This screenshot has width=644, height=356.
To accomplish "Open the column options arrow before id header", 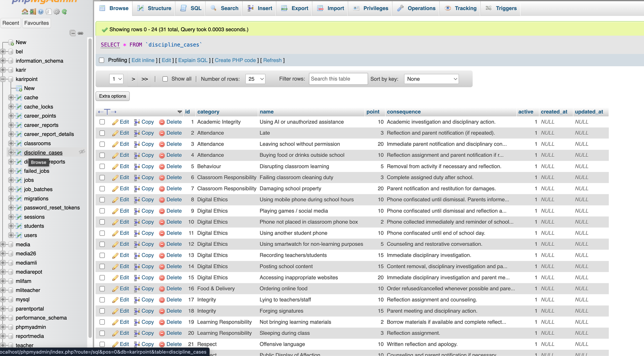I will pyautogui.click(x=180, y=112).
